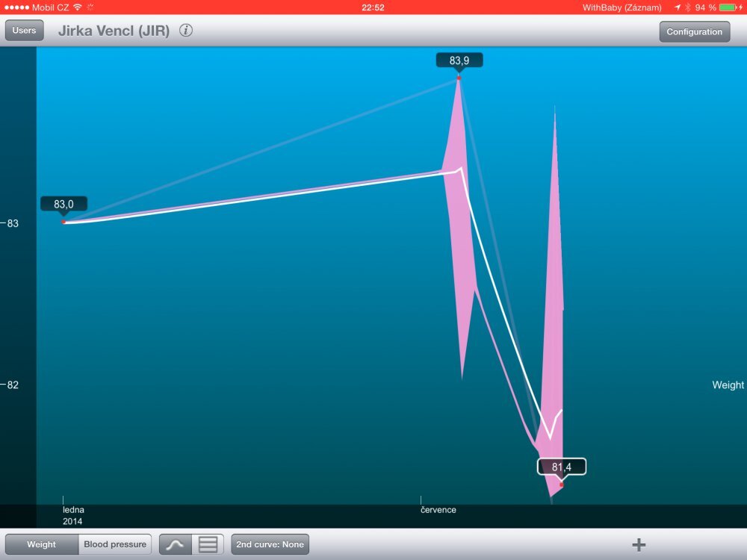The image size is (747, 560).
Task: Open the Configuration settings
Action: click(694, 31)
